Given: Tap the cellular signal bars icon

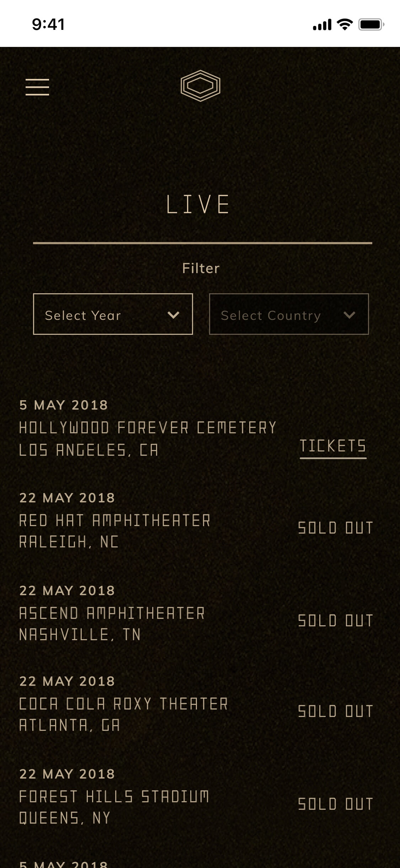Looking at the screenshot, I should pos(322,25).
